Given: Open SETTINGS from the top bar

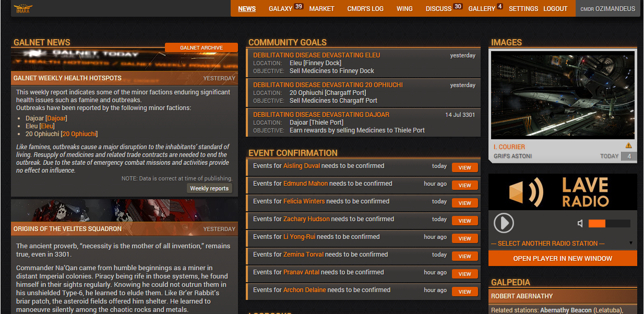Looking at the screenshot, I should (523, 9).
